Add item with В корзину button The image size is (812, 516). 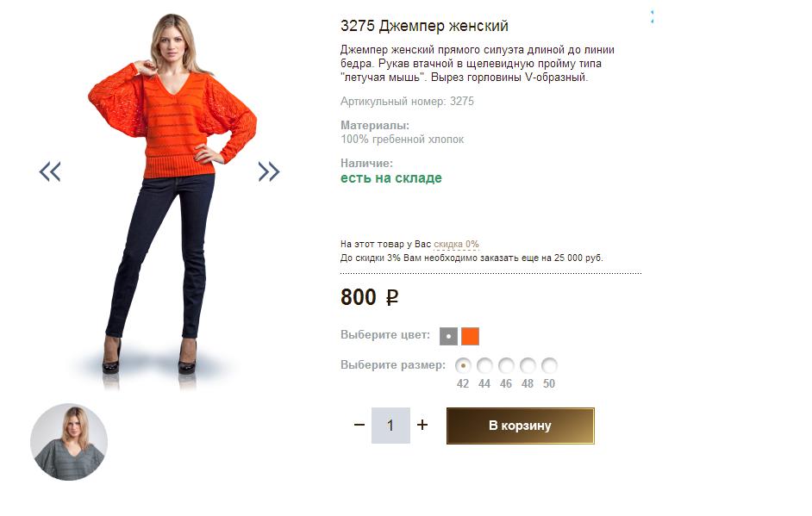tap(521, 426)
